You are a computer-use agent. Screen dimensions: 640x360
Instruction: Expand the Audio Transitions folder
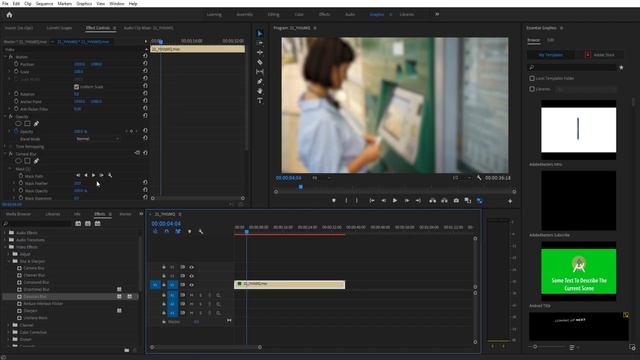pos(5,240)
